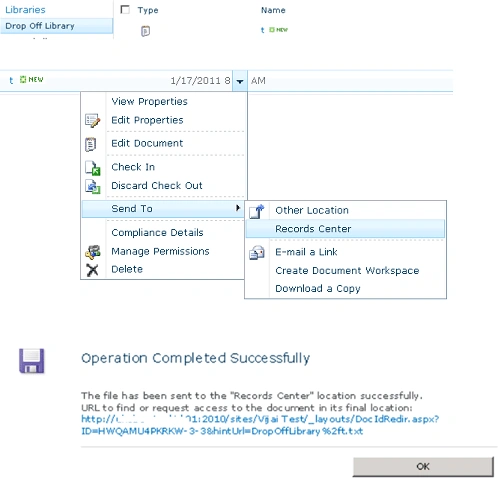Choose Download a Copy
This screenshot has width=498, height=478.
coord(318,288)
